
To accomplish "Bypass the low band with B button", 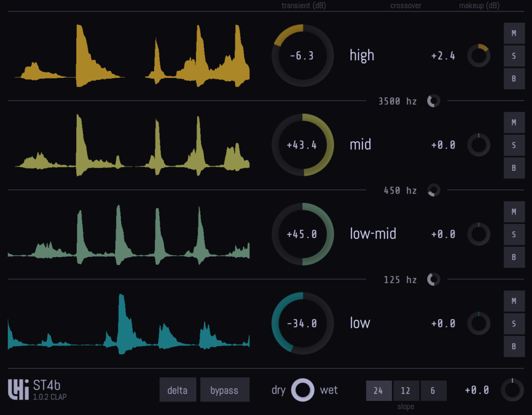I will [514, 346].
